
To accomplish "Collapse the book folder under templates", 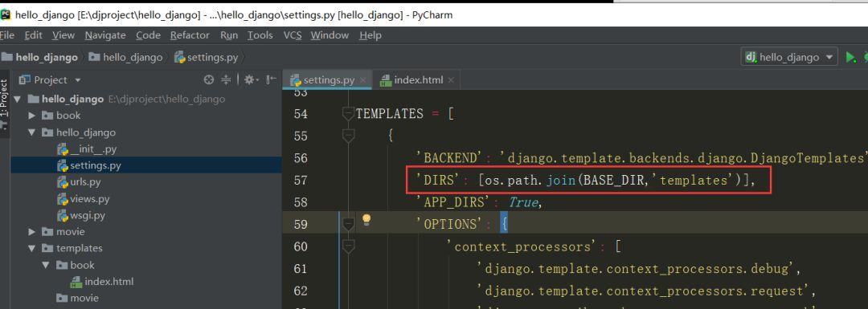I will click(x=46, y=265).
